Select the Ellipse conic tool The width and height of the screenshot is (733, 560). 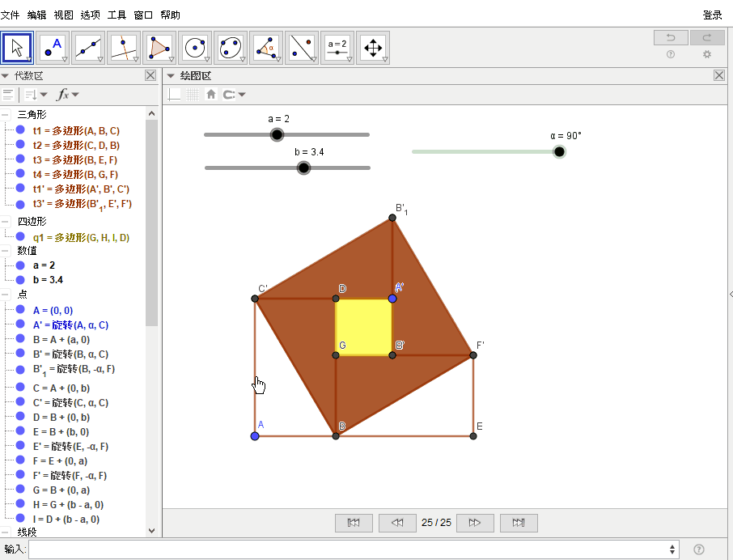(x=231, y=48)
